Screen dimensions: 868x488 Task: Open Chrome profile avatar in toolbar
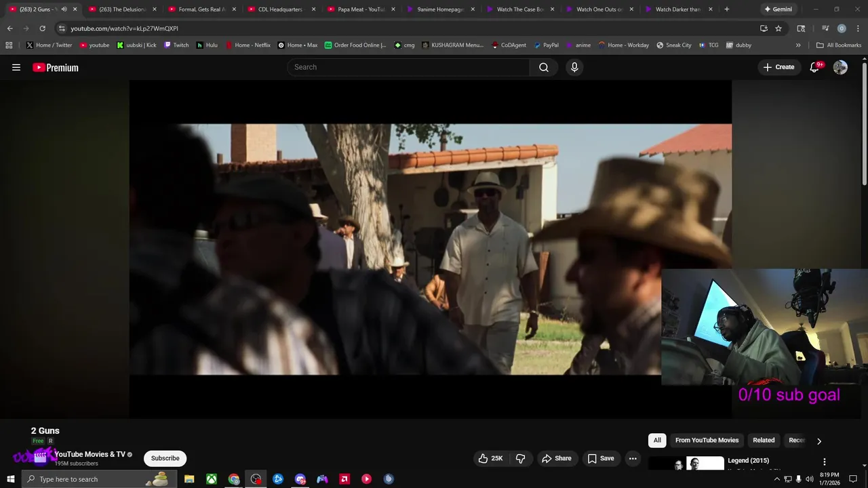(x=842, y=28)
